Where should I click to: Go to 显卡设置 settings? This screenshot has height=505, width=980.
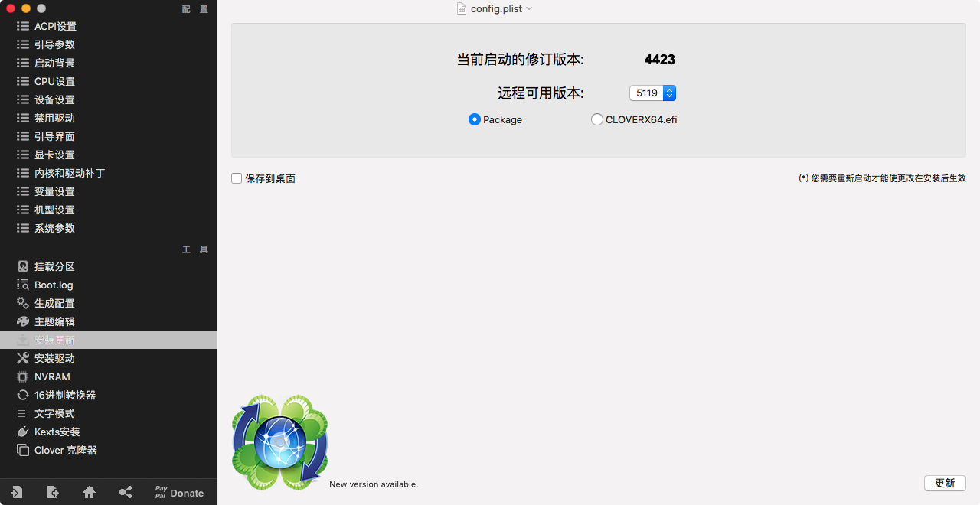click(108, 155)
